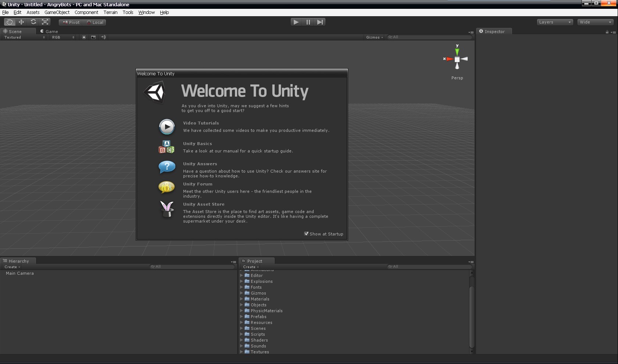Open the Hierarchy Create dropdown

12,267
